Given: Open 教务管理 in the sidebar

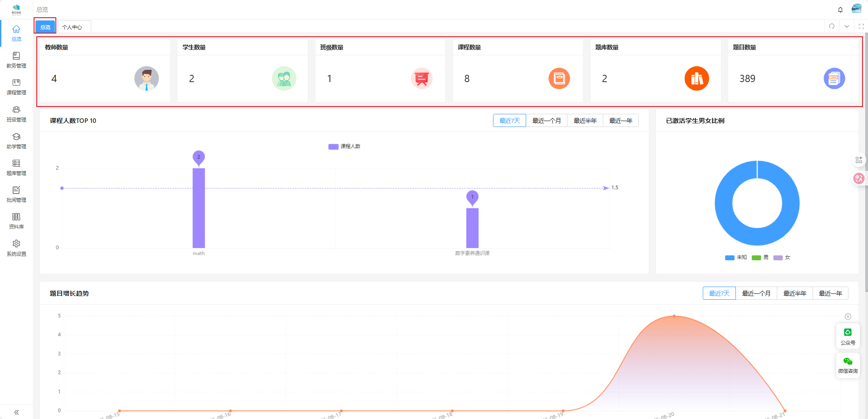Looking at the screenshot, I should coord(16,60).
